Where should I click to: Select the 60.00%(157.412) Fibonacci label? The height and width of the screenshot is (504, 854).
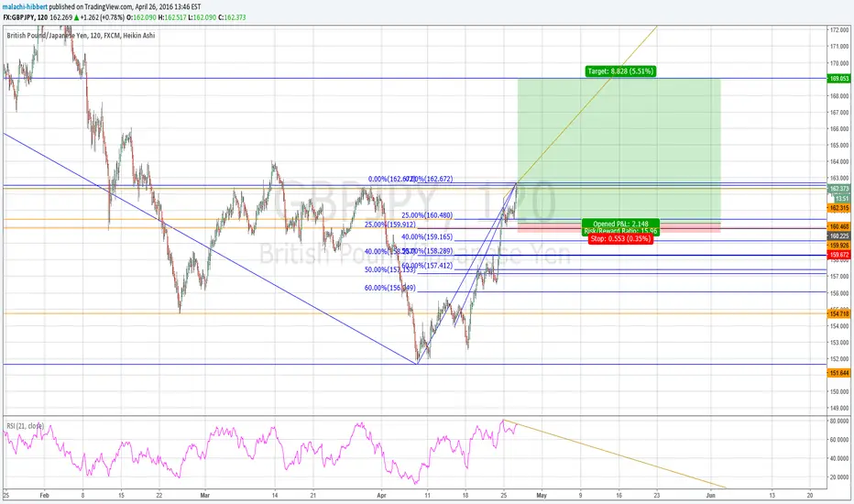pyautogui.click(x=427, y=266)
